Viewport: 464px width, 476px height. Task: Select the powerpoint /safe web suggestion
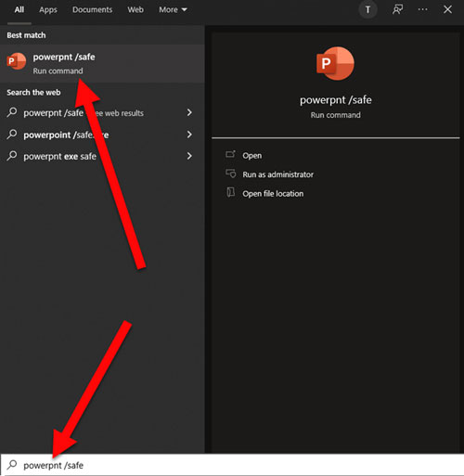(102, 135)
